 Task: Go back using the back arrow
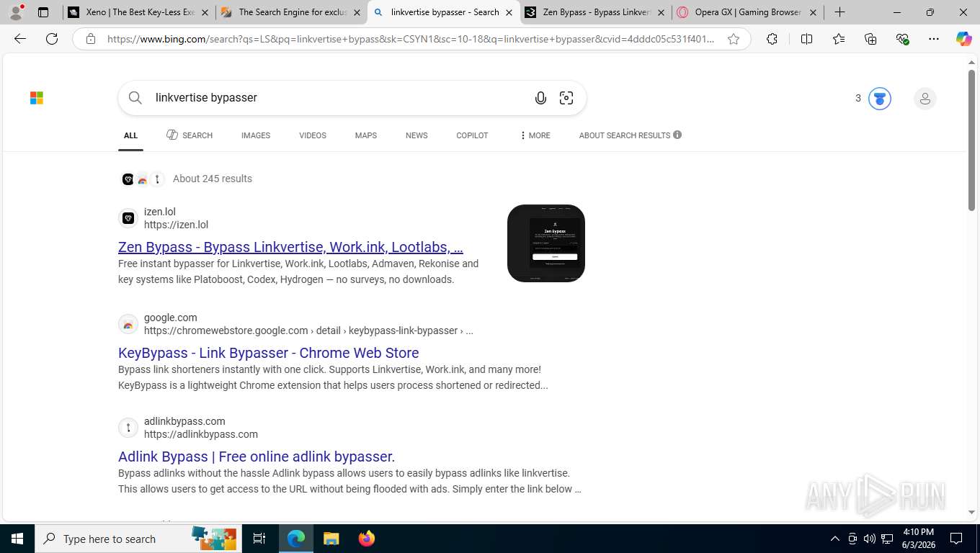20,39
